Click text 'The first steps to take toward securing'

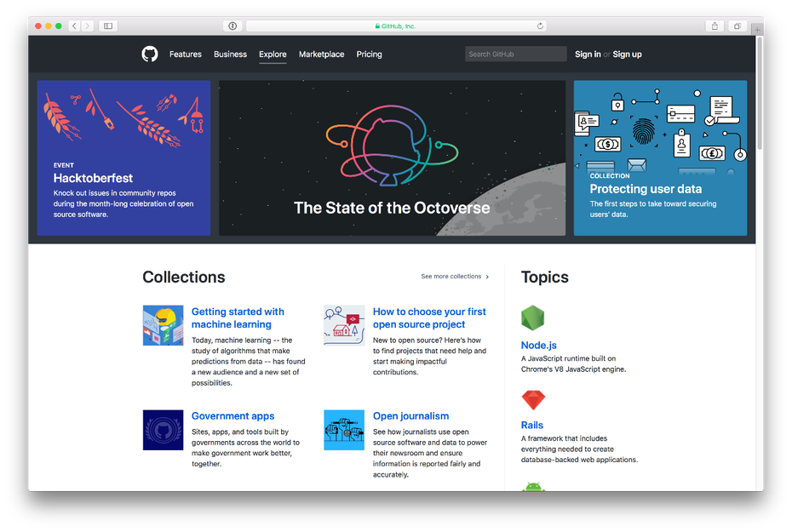click(x=653, y=203)
